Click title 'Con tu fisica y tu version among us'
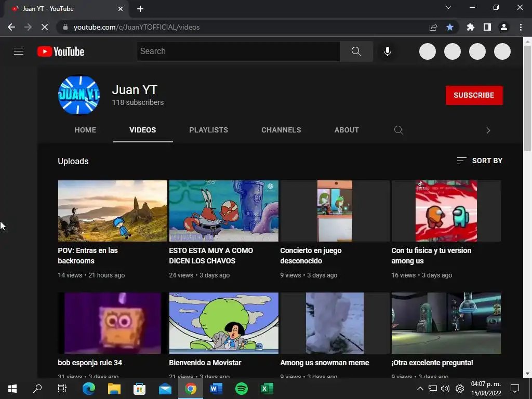 pos(431,256)
